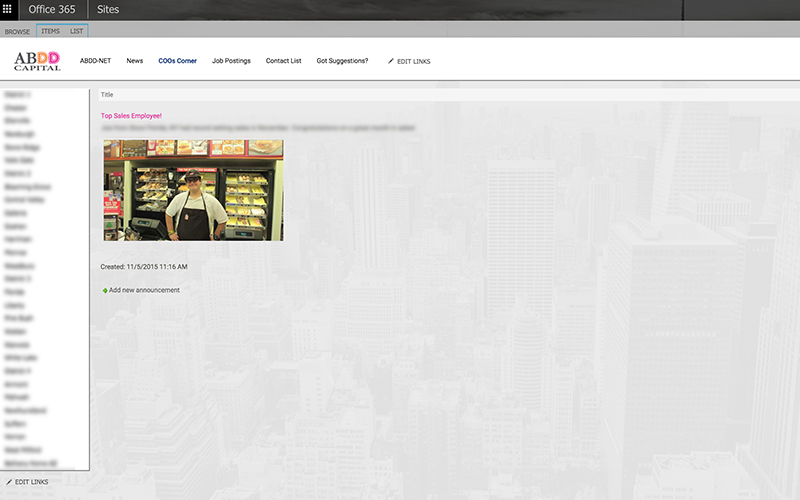Viewport: 800px width, 500px height.
Task: Go to the COOs Corner page
Action: (177, 61)
